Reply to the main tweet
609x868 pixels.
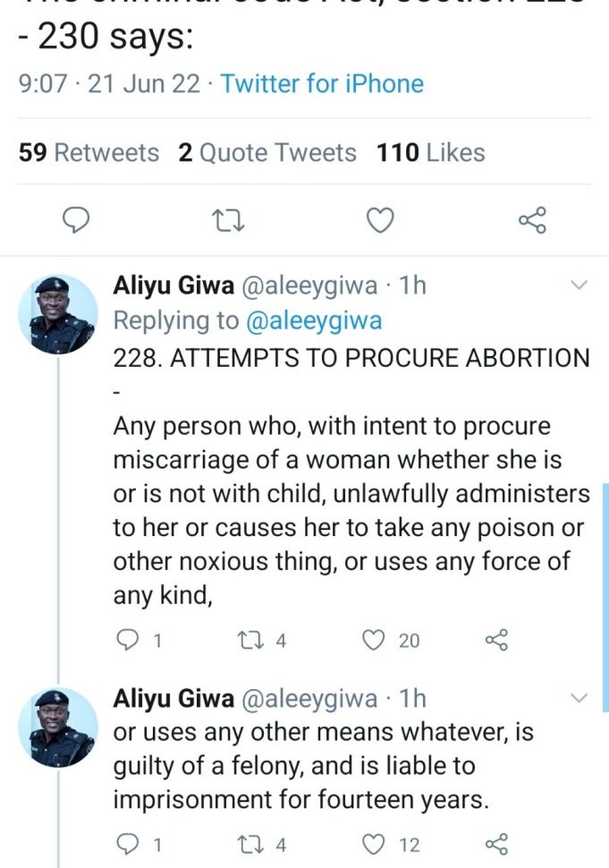tap(80, 219)
